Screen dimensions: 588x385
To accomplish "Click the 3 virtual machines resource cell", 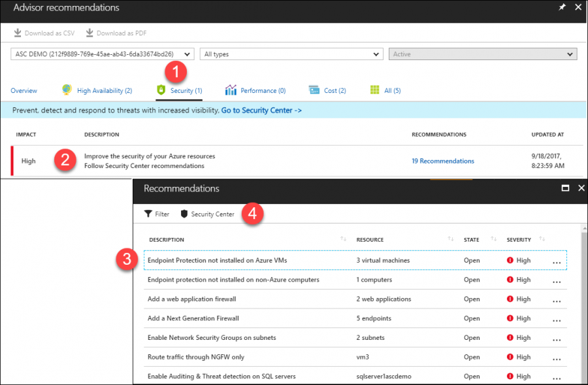I will pyautogui.click(x=383, y=260).
